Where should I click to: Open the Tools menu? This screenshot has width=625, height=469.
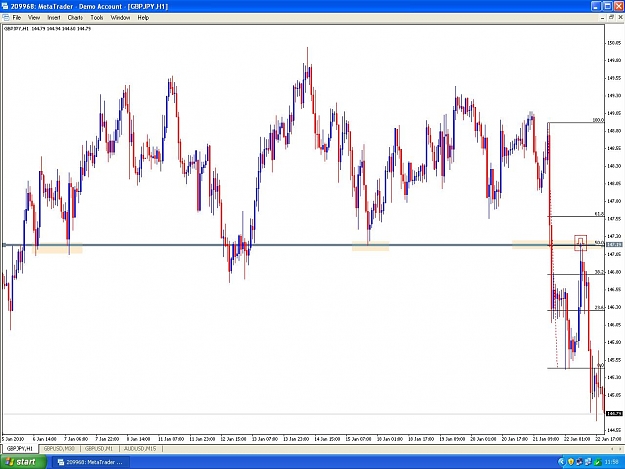[x=97, y=18]
